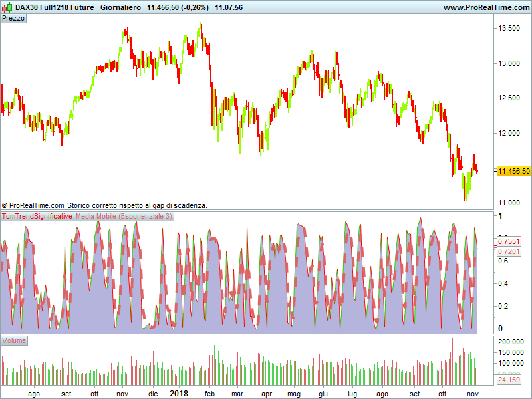Click the Giornaliero timeframe in title
Screen dimensions: 532x399
pyautogui.click(x=120, y=7)
